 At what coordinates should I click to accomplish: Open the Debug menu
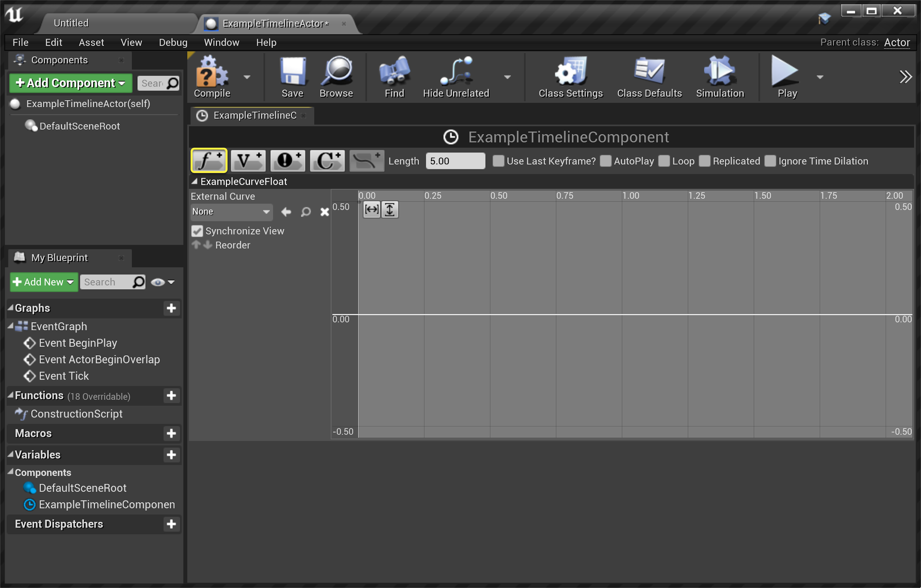(173, 42)
